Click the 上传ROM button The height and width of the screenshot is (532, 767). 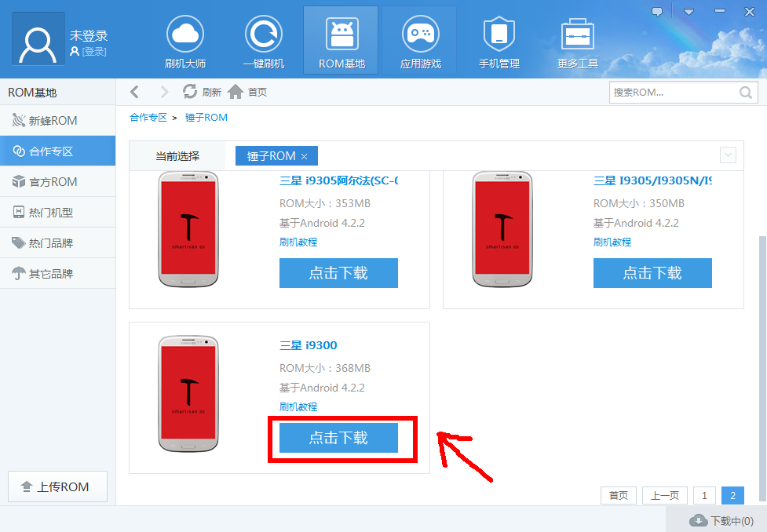[x=57, y=486]
